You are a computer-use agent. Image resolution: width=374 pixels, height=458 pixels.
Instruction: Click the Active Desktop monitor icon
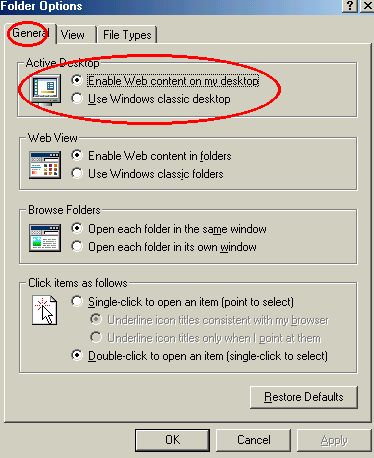45,90
